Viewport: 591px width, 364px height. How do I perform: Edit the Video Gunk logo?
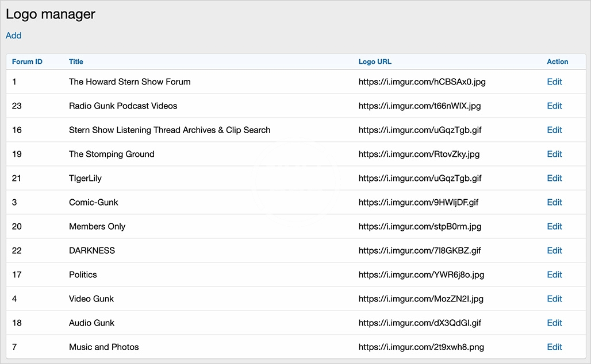[x=554, y=299]
